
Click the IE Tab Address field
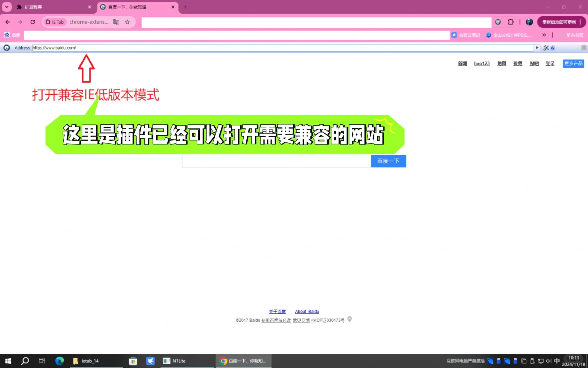click(x=282, y=48)
